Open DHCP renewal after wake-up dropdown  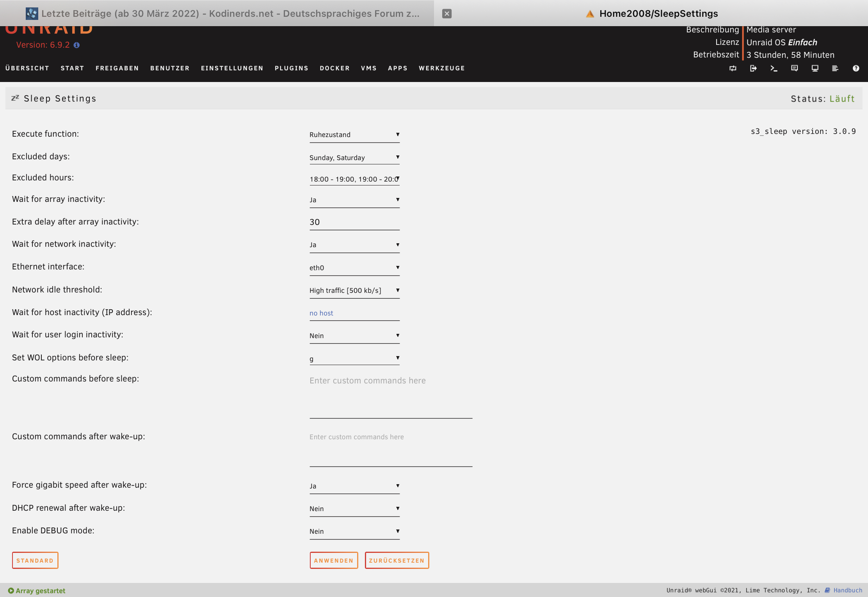point(354,509)
